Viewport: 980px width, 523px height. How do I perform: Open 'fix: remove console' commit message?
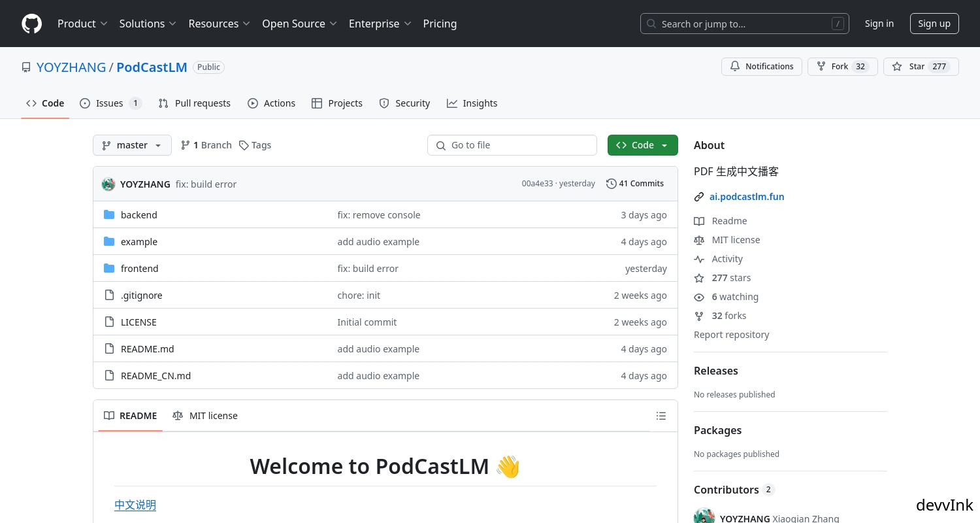click(x=379, y=215)
